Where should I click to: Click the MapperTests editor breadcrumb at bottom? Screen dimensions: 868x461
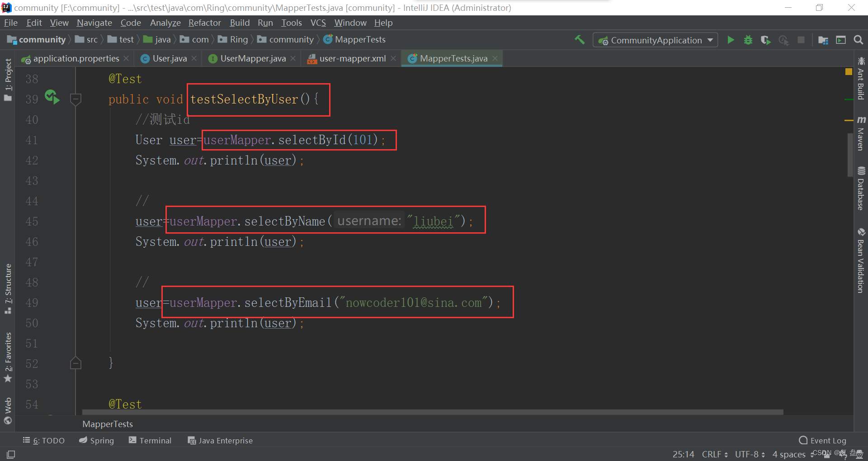[x=108, y=424]
